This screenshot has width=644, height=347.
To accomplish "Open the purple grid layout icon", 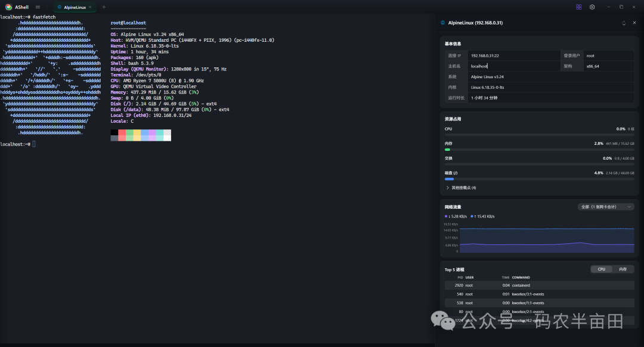I will point(578,7).
